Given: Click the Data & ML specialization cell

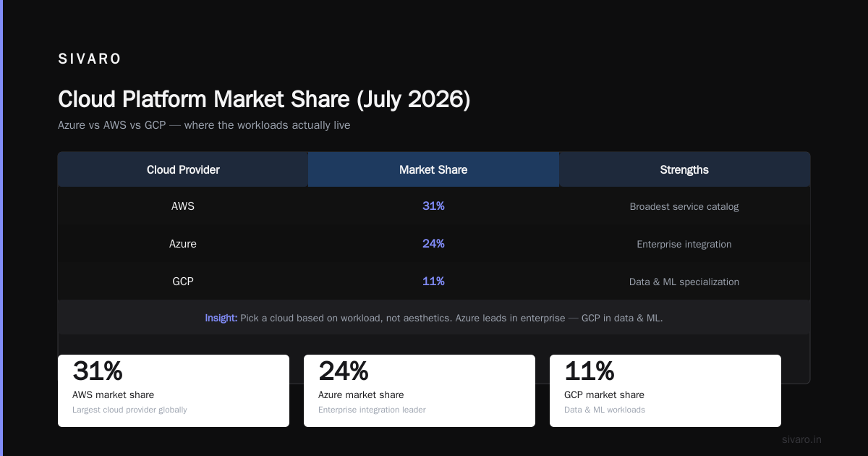Looking at the screenshot, I should click(684, 282).
